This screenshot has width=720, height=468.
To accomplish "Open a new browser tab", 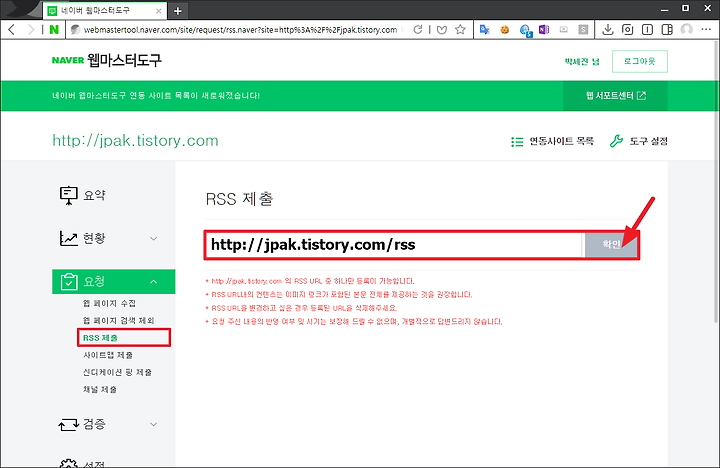I will click(x=178, y=11).
